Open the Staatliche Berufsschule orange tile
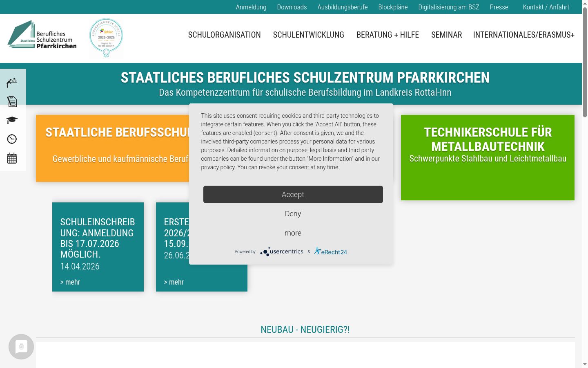588x368 pixels. [113, 148]
